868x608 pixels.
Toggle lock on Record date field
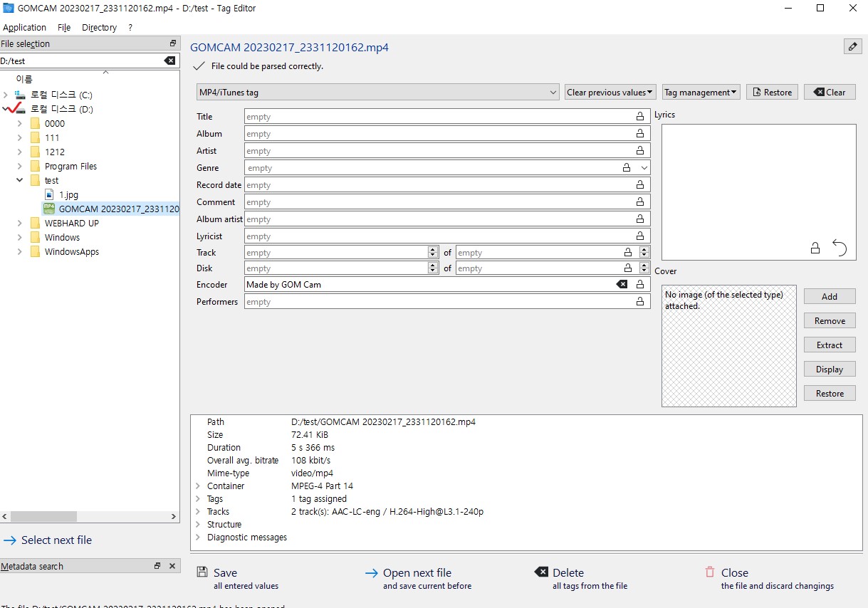(x=640, y=184)
